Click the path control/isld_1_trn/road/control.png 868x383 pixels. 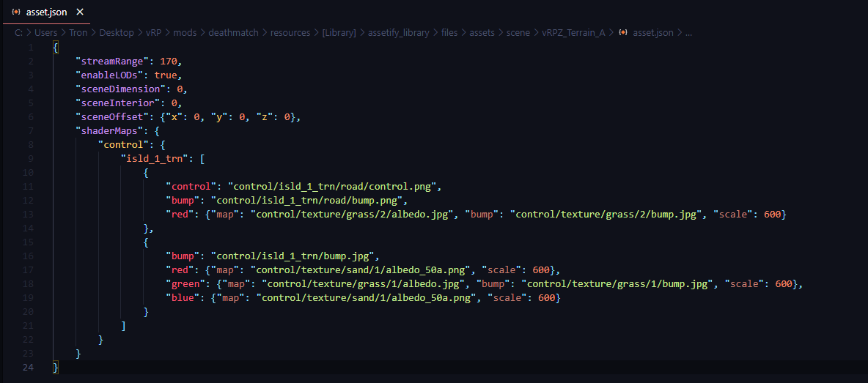click(331, 186)
